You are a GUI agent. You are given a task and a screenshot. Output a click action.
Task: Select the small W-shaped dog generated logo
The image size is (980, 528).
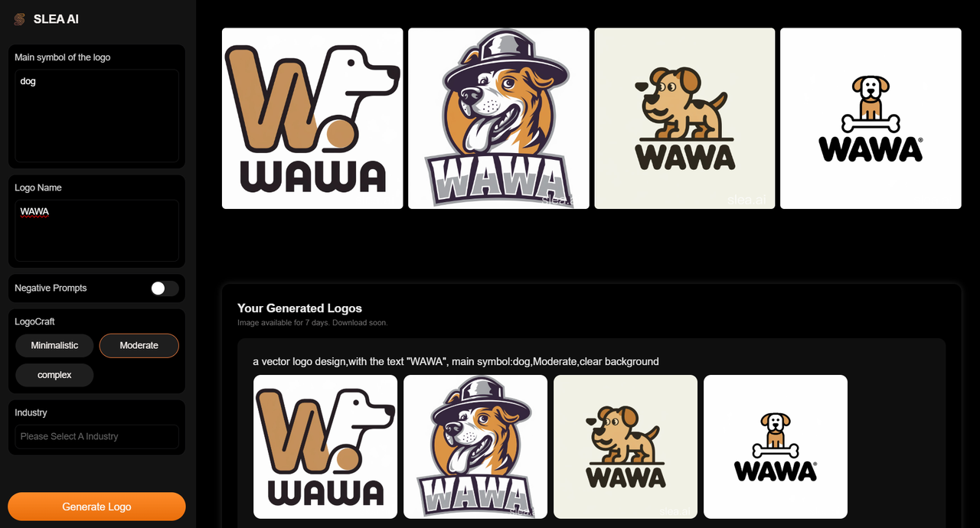click(x=325, y=447)
